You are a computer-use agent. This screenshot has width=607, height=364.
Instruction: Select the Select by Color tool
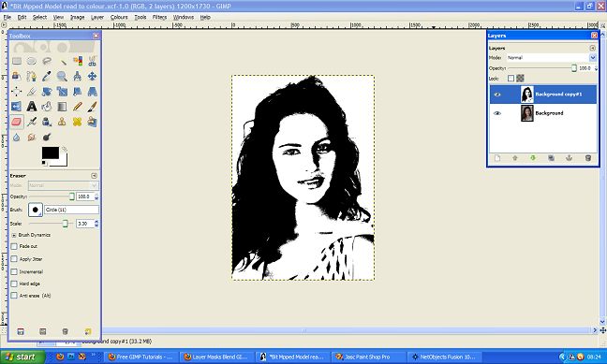pyautogui.click(x=77, y=61)
